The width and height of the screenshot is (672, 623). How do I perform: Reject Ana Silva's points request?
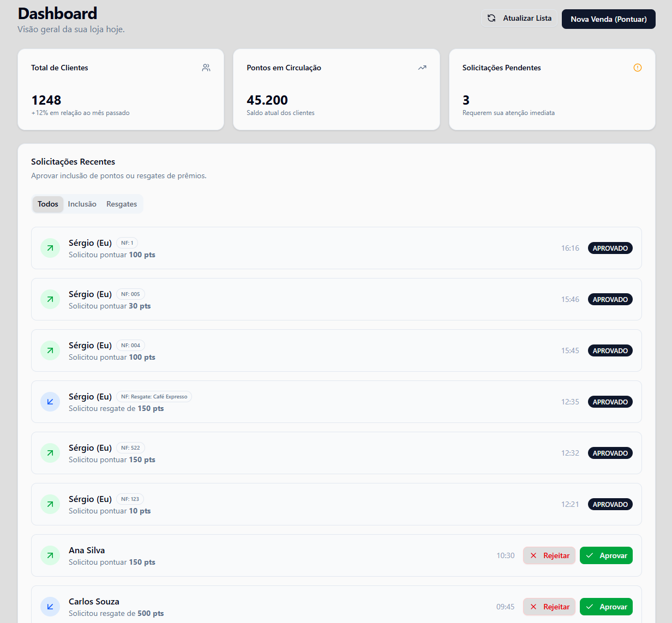[549, 555]
